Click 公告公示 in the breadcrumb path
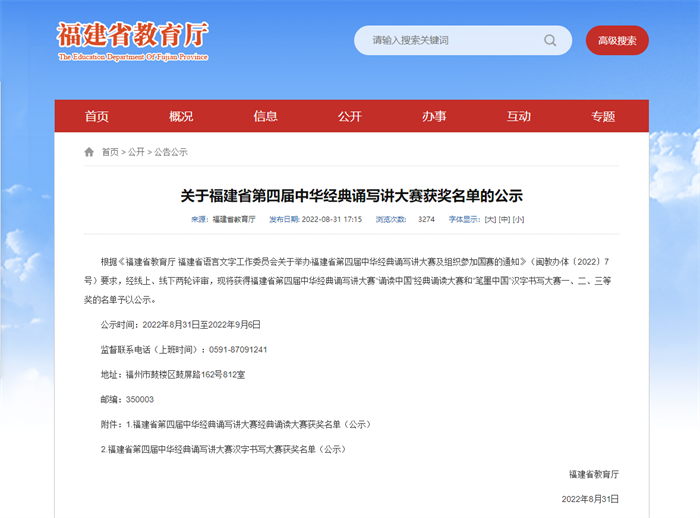This screenshot has height=518, width=700. 170,152
